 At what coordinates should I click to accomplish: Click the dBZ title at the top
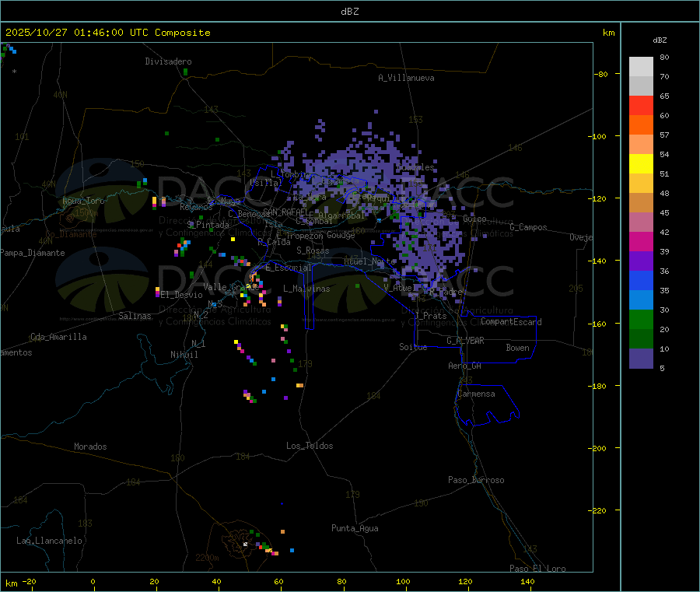pyautogui.click(x=349, y=12)
